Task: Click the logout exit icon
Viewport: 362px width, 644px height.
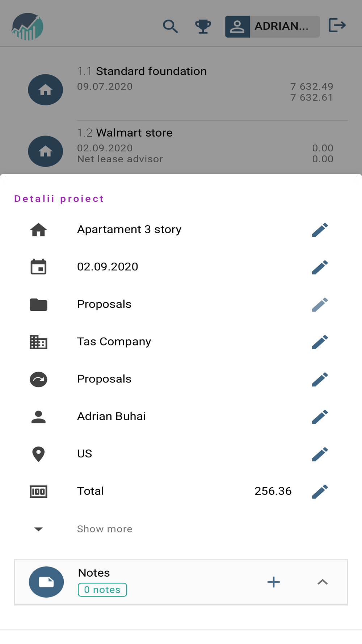Action: coord(337,26)
